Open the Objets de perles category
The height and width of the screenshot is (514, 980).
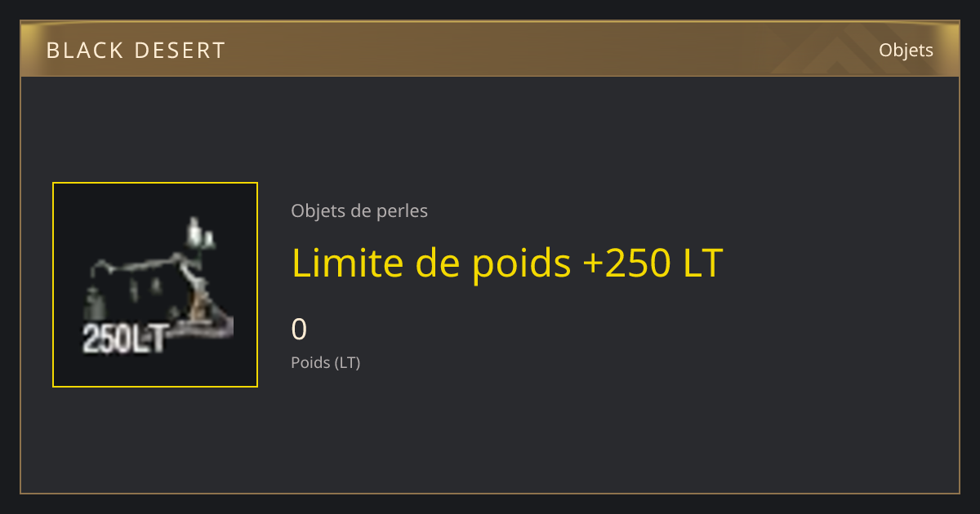tap(359, 210)
